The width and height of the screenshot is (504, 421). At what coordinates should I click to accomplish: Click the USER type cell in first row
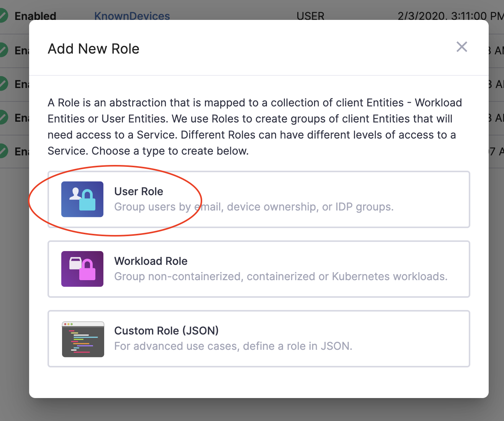(x=310, y=16)
